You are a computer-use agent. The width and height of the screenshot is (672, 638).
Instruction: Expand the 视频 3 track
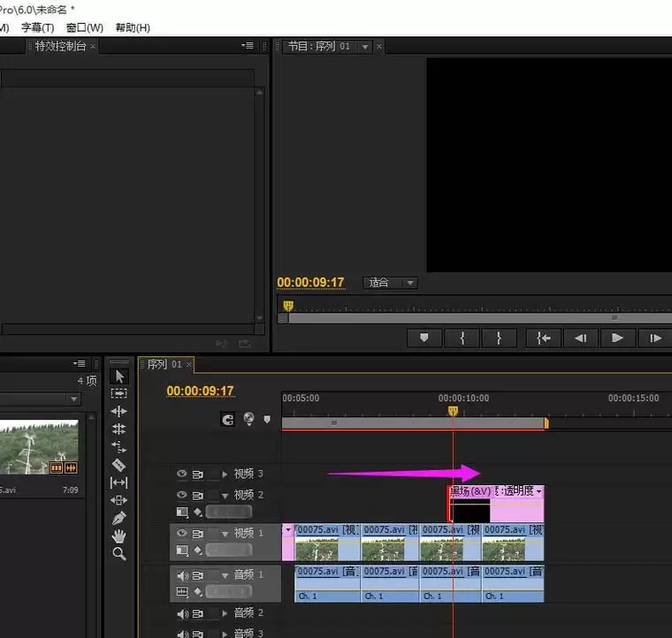point(225,474)
